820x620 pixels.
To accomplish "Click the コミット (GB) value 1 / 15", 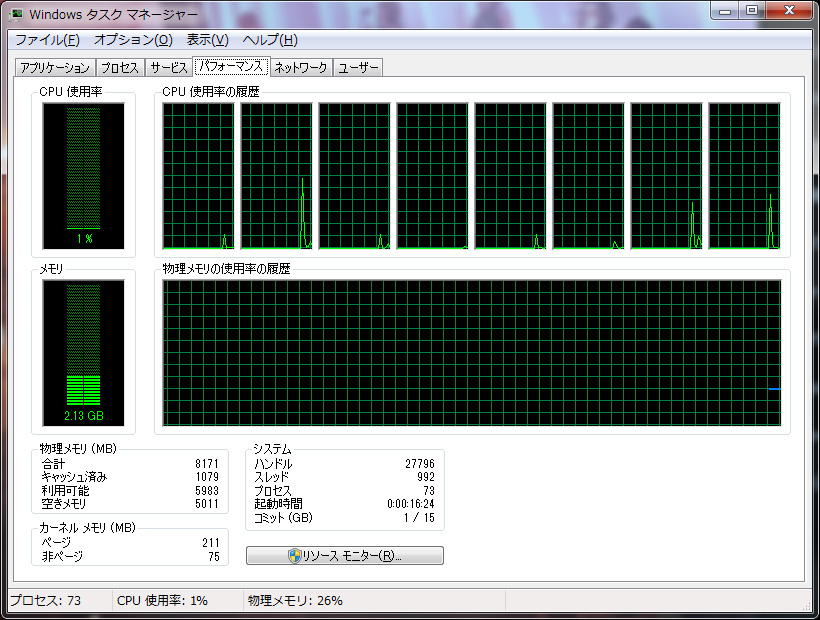I will click(419, 518).
